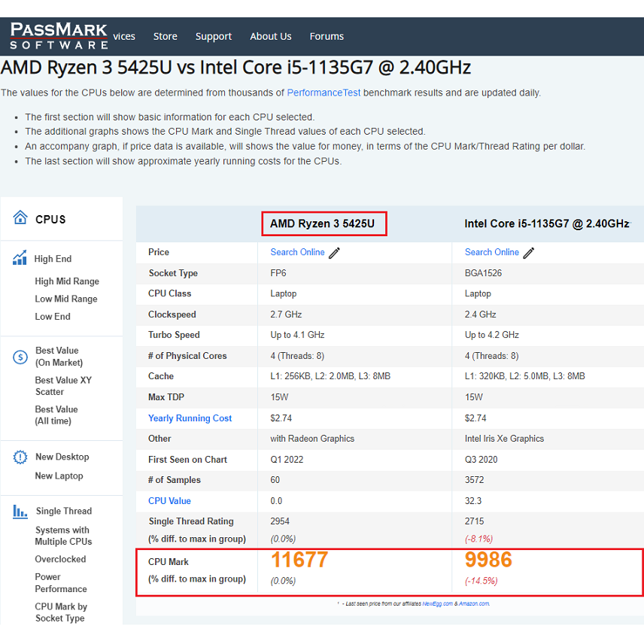Open Best Value (All time) chart
This screenshot has width=644, height=644.
pyautogui.click(x=56, y=415)
